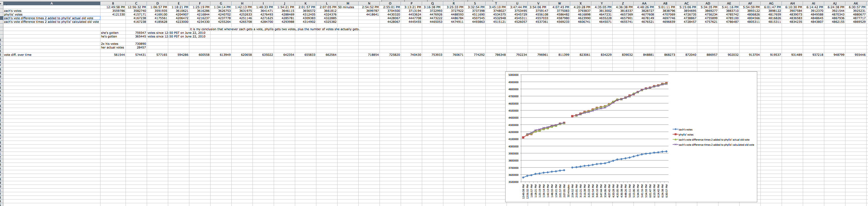Click the green triangle legend marker for actual old vote

coord(675,139)
